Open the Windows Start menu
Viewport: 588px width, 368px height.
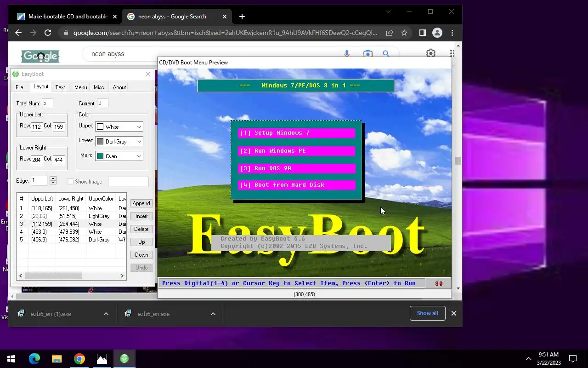click(x=11, y=359)
